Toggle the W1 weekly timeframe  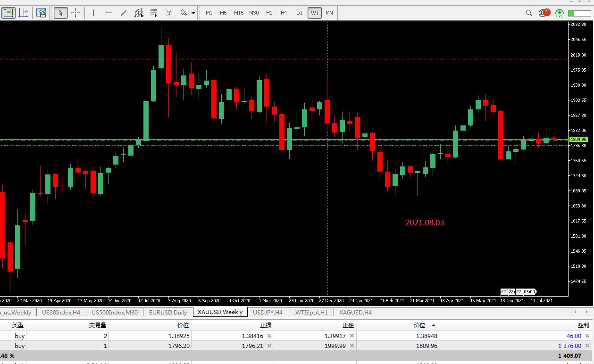[314, 13]
